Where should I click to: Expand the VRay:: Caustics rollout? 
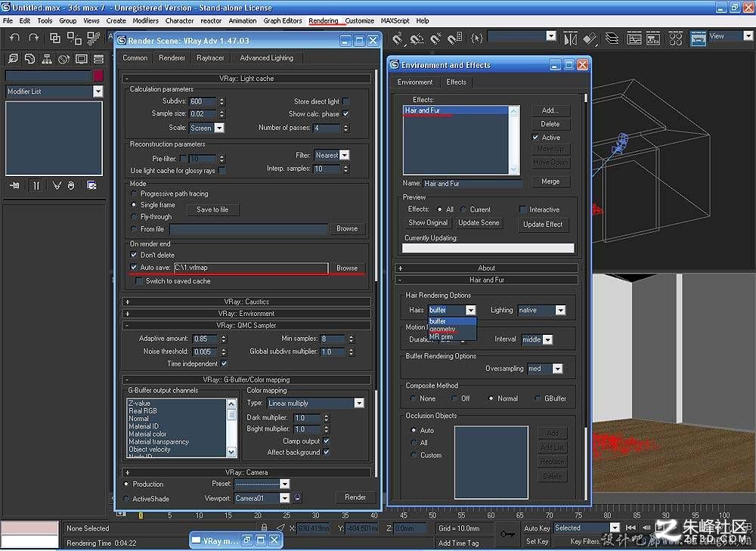246,302
